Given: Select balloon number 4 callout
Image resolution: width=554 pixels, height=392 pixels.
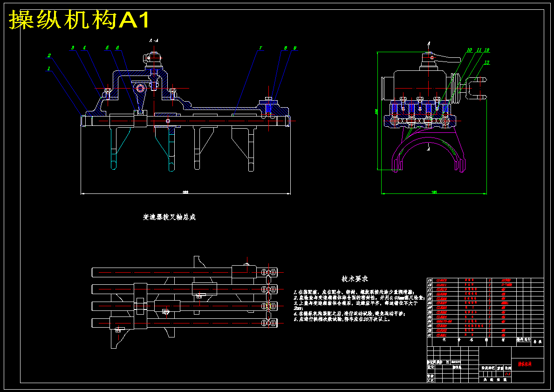Looking at the screenshot, I should [x=84, y=48].
